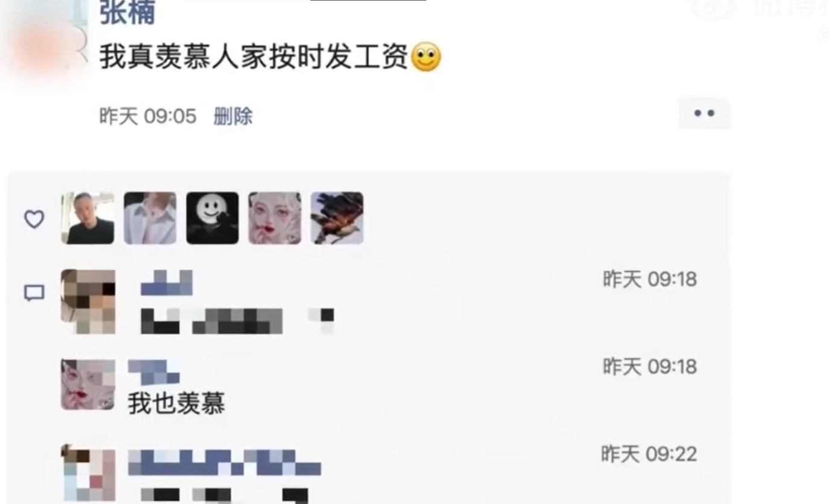Open the man in black jacket avatar

87,218
